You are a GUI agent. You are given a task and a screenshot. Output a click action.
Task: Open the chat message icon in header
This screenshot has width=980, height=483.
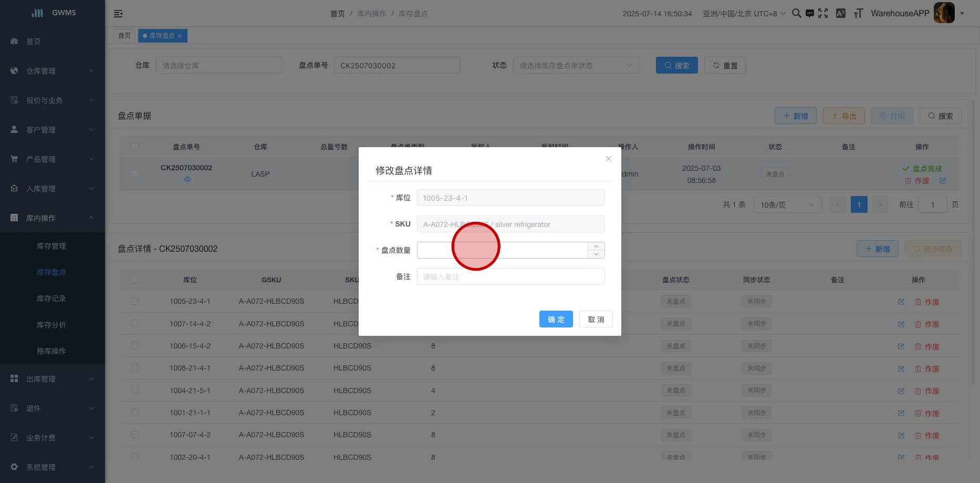(x=810, y=14)
